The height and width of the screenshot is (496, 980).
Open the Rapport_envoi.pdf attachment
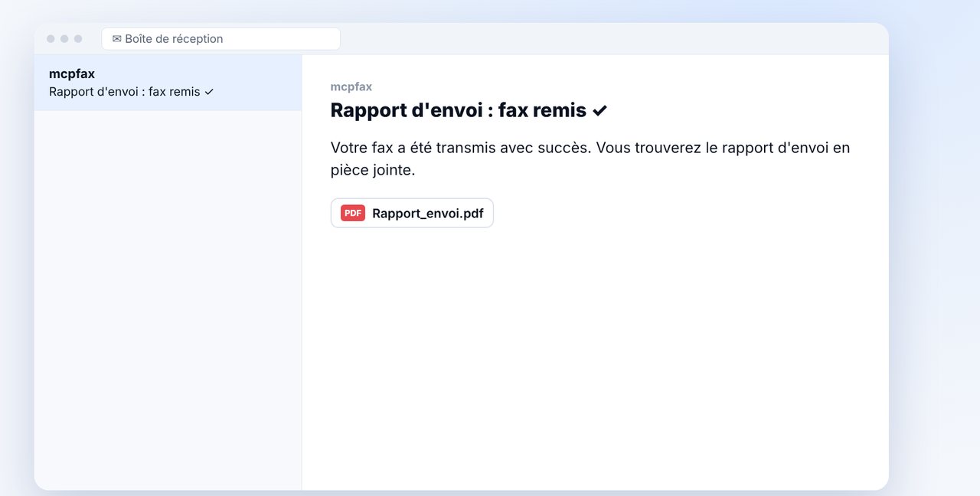pyautogui.click(x=412, y=213)
